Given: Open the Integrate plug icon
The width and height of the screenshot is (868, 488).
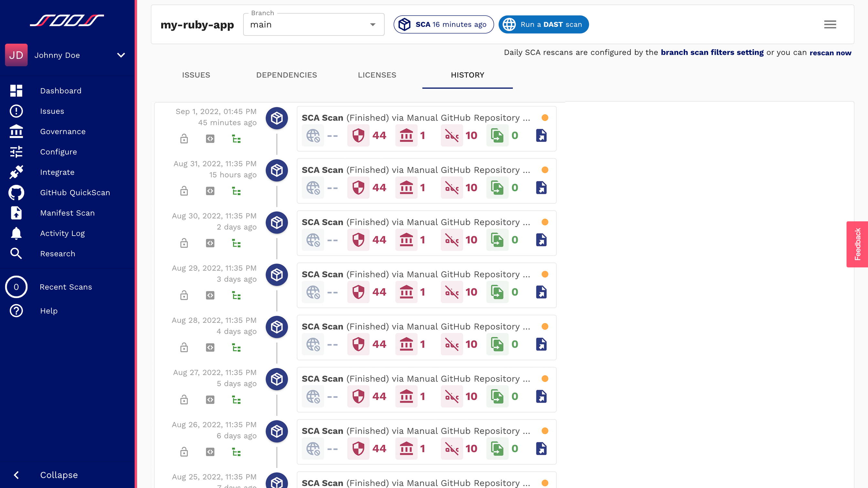Looking at the screenshot, I should [16, 172].
